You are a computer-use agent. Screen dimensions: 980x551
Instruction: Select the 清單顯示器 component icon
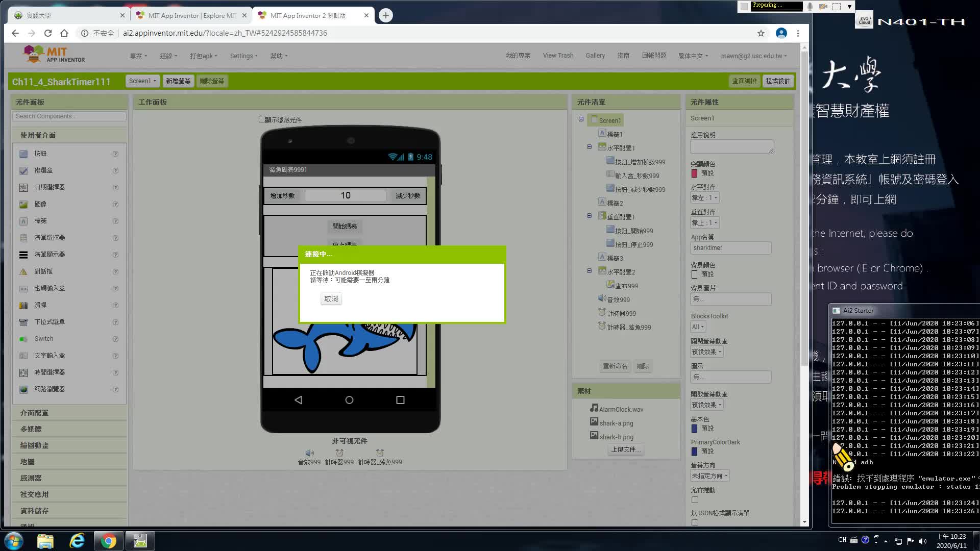coord(23,255)
